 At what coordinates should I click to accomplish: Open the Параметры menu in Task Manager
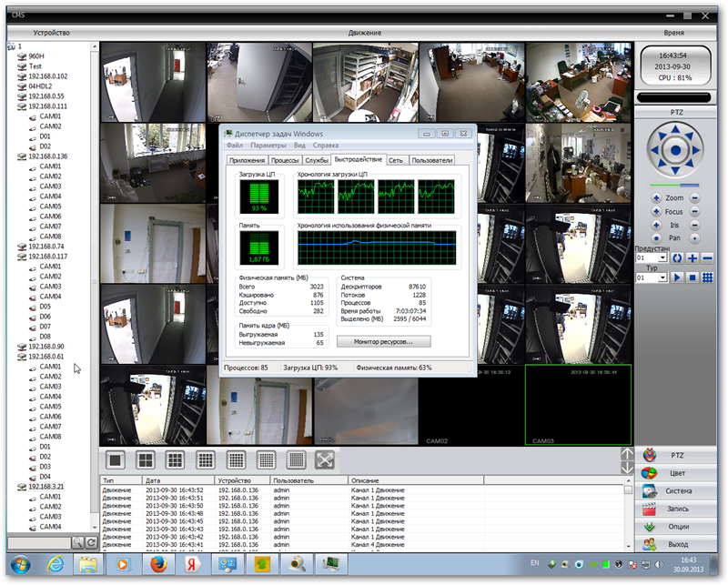pyautogui.click(x=268, y=146)
